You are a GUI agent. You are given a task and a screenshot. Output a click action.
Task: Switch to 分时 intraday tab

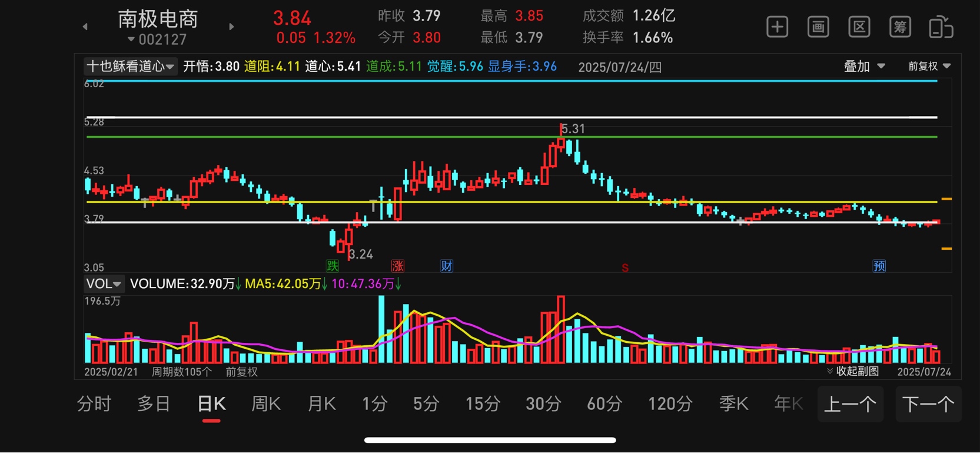[94, 404]
